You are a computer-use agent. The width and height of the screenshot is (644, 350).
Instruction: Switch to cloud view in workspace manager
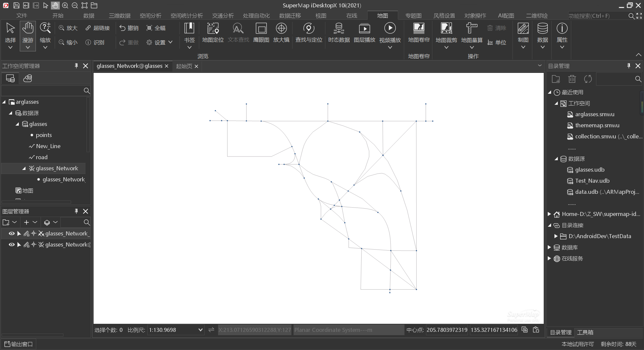pyautogui.click(x=28, y=78)
